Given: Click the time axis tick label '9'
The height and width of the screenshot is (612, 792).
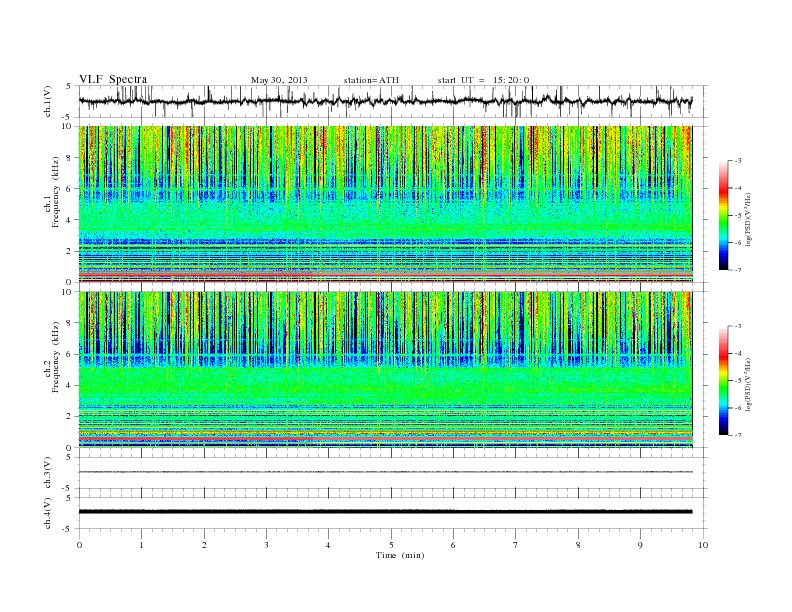Looking at the screenshot, I should [x=640, y=545].
